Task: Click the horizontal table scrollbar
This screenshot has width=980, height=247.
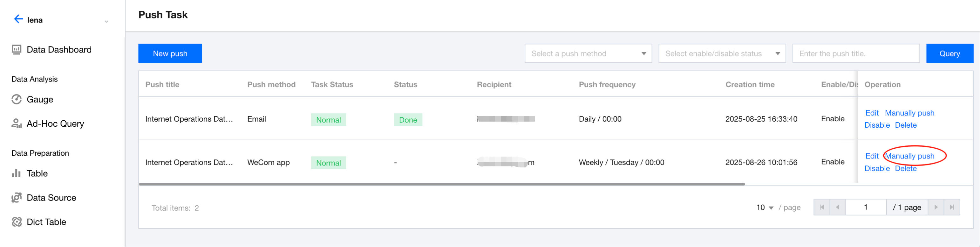Action: click(x=441, y=184)
